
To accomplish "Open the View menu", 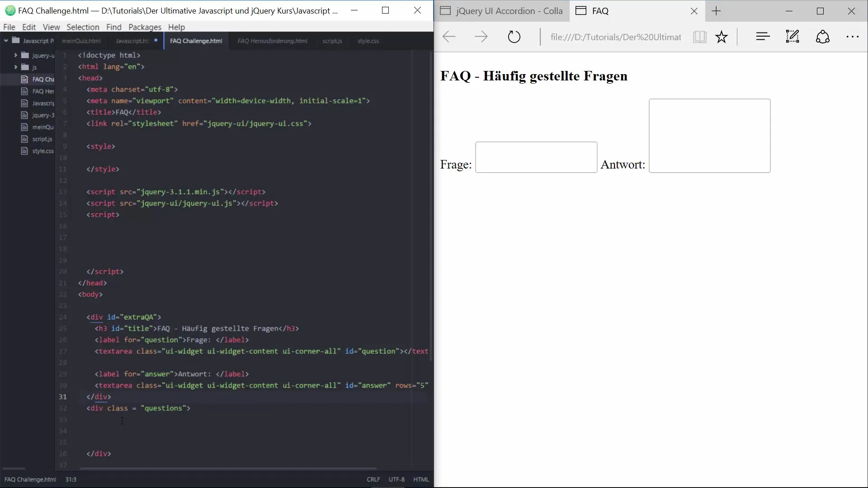I will click(51, 27).
